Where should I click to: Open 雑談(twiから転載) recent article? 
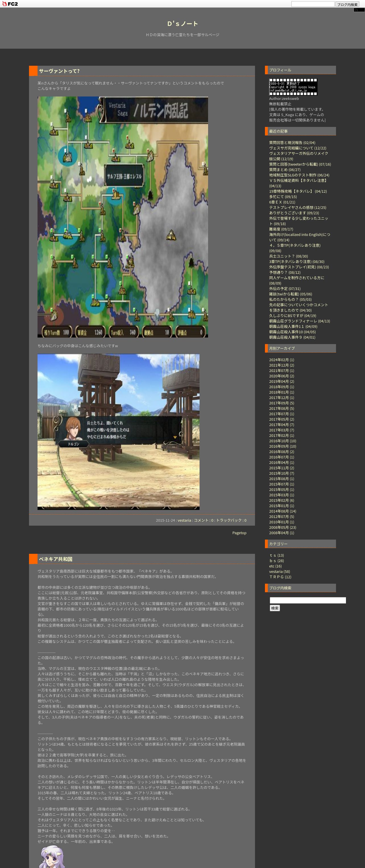pyautogui.click(x=290, y=294)
